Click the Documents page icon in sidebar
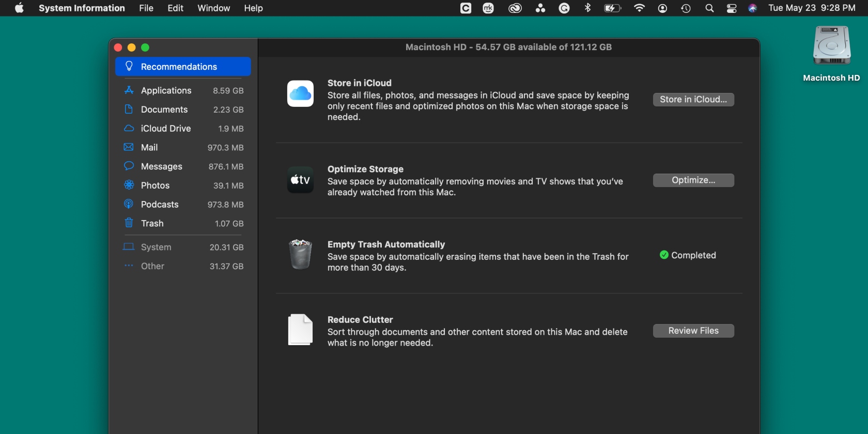This screenshot has width=868, height=434. point(129,109)
